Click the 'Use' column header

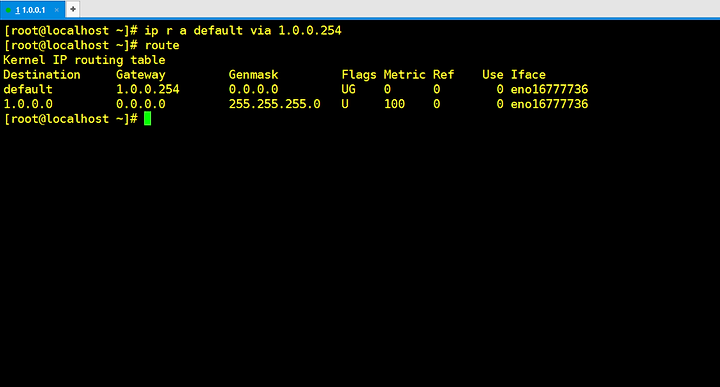coord(493,75)
